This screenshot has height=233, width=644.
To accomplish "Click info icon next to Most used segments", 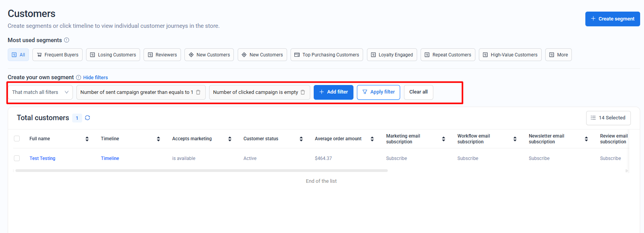I will 66,40.
